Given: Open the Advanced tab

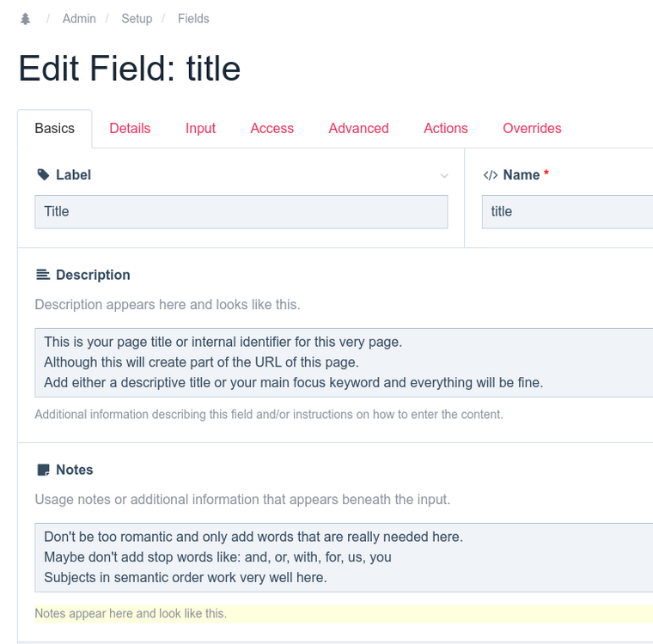Looking at the screenshot, I should [358, 129].
